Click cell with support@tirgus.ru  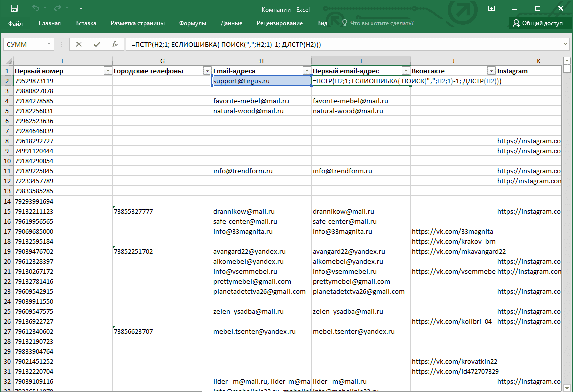(x=261, y=81)
